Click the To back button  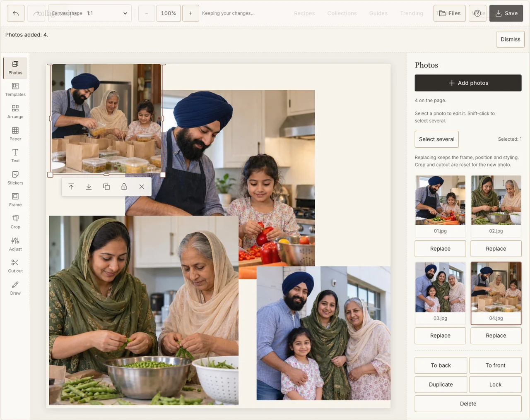point(441,365)
